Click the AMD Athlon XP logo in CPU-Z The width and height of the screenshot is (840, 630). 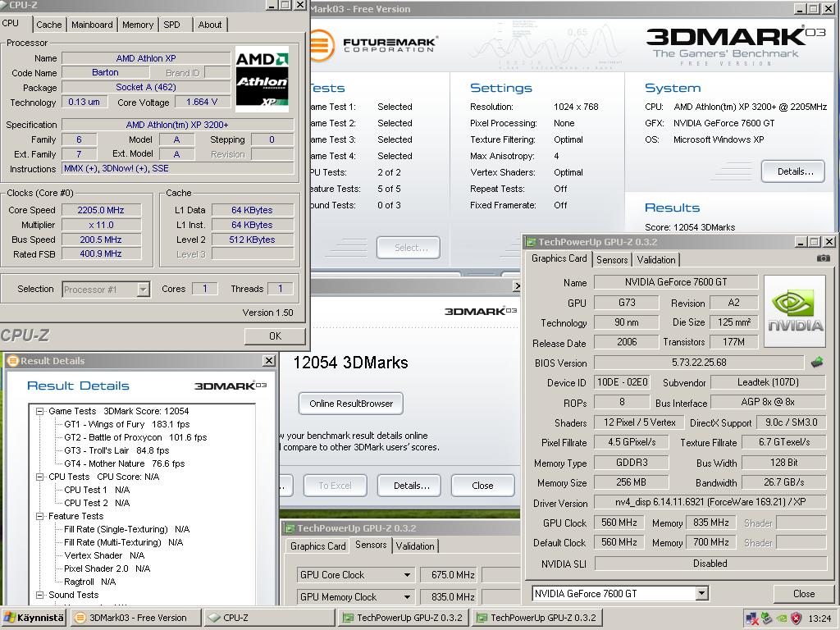(x=262, y=80)
